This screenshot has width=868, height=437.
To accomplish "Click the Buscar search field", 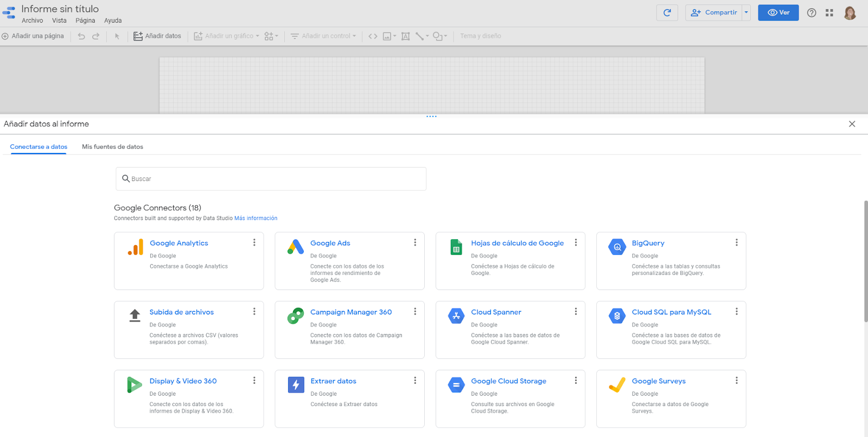I will (x=271, y=179).
